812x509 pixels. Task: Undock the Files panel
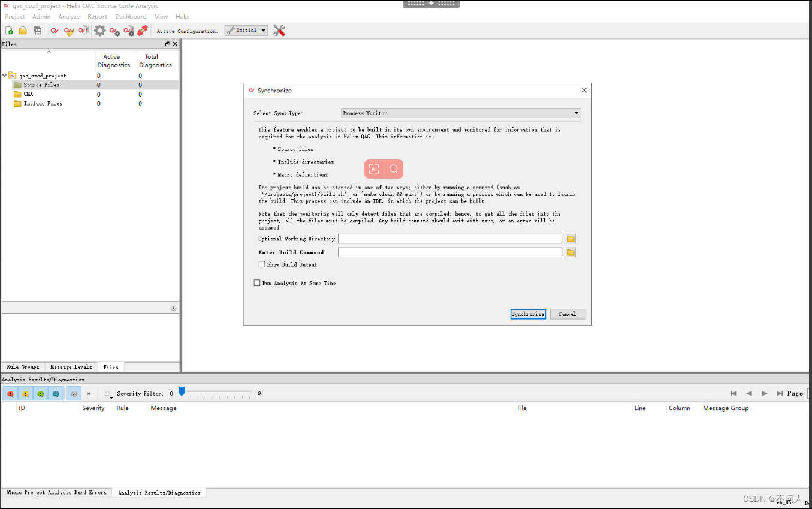click(x=167, y=44)
